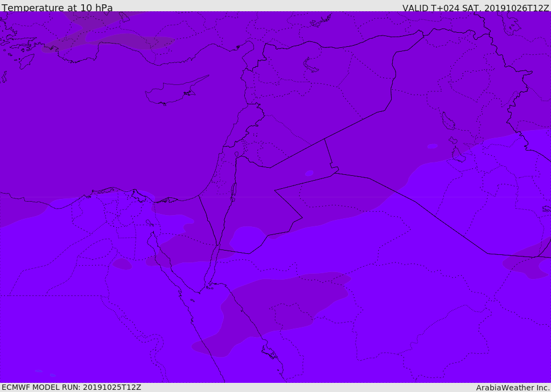Click the 'Temperature at 10 hPa' title text
Image resolution: width=551 pixels, height=392 pixels.
click(57, 8)
